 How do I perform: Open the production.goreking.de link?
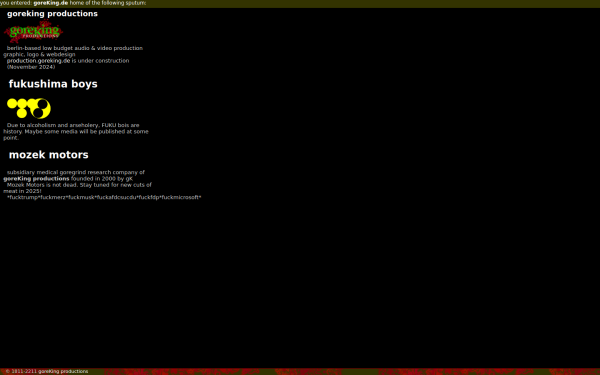tap(38, 61)
